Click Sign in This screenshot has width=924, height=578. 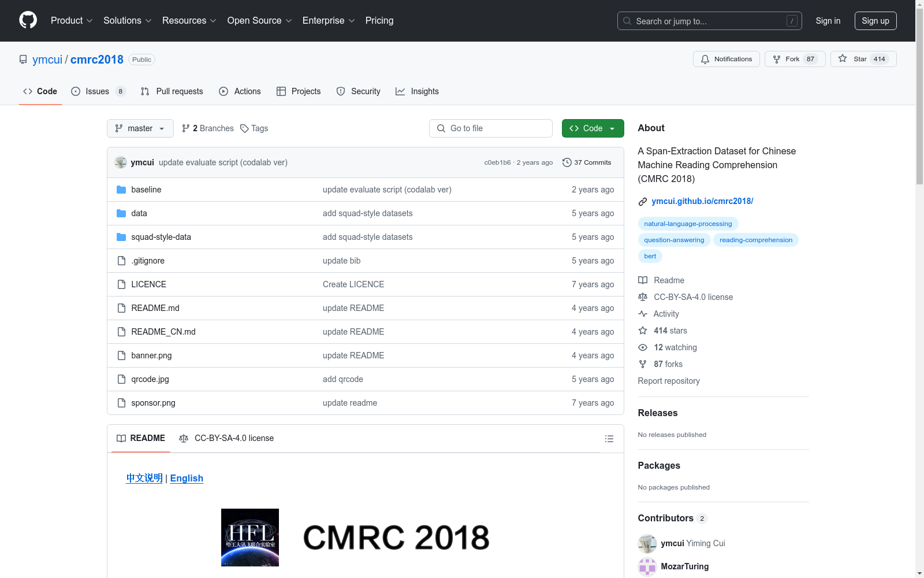coord(828,21)
